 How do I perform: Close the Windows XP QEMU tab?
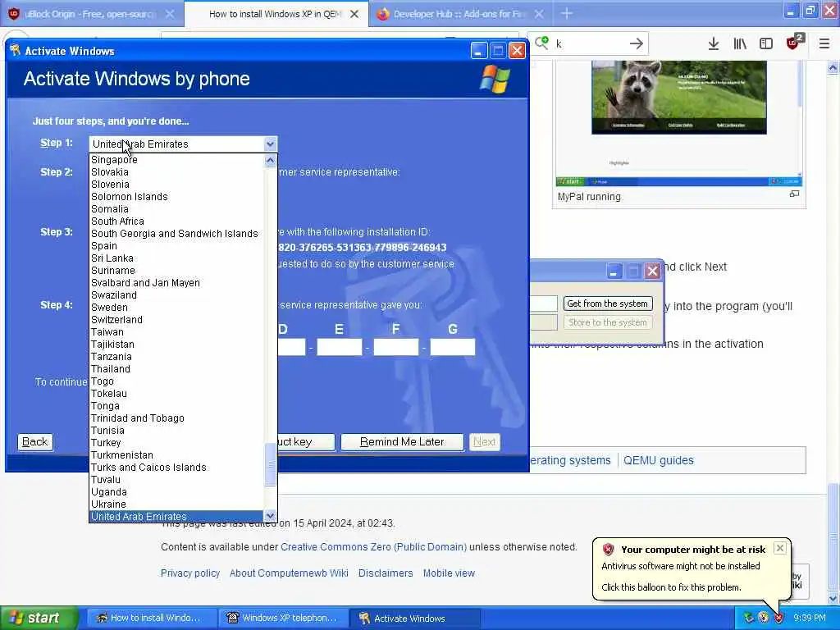pyautogui.click(x=354, y=14)
